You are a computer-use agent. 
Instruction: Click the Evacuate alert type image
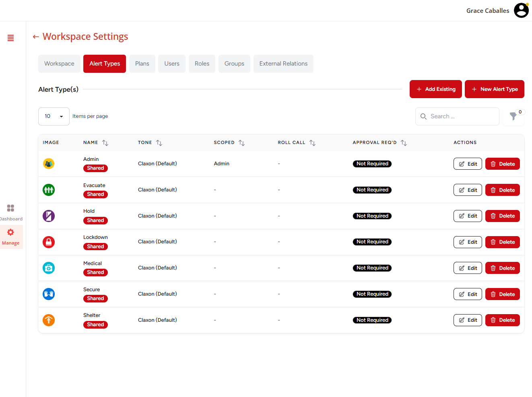point(49,190)
